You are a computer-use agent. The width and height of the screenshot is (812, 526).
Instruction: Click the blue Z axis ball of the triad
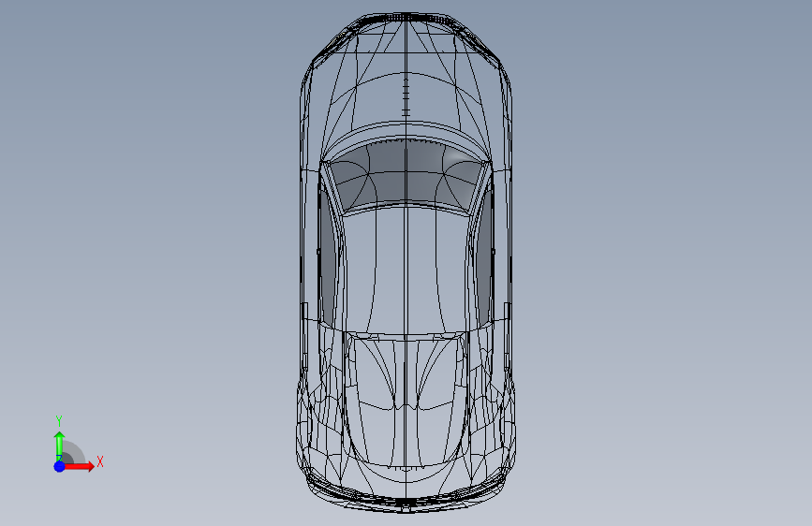pyautogui.click(x=60, y=466)
